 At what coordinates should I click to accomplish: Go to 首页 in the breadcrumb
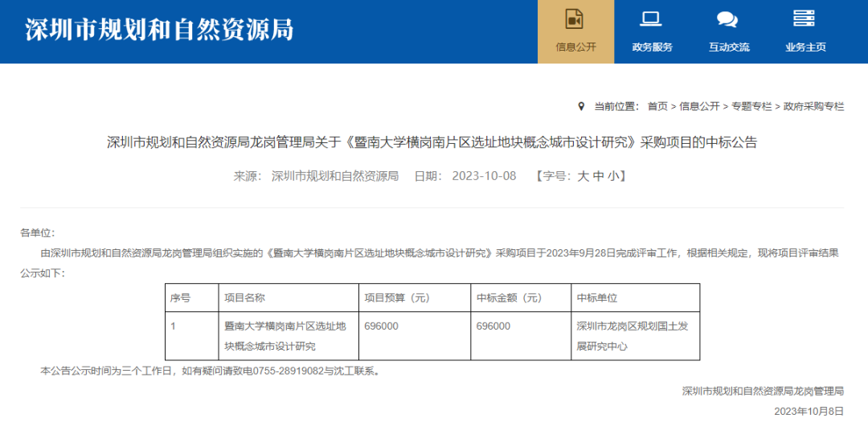click(657, 106)
